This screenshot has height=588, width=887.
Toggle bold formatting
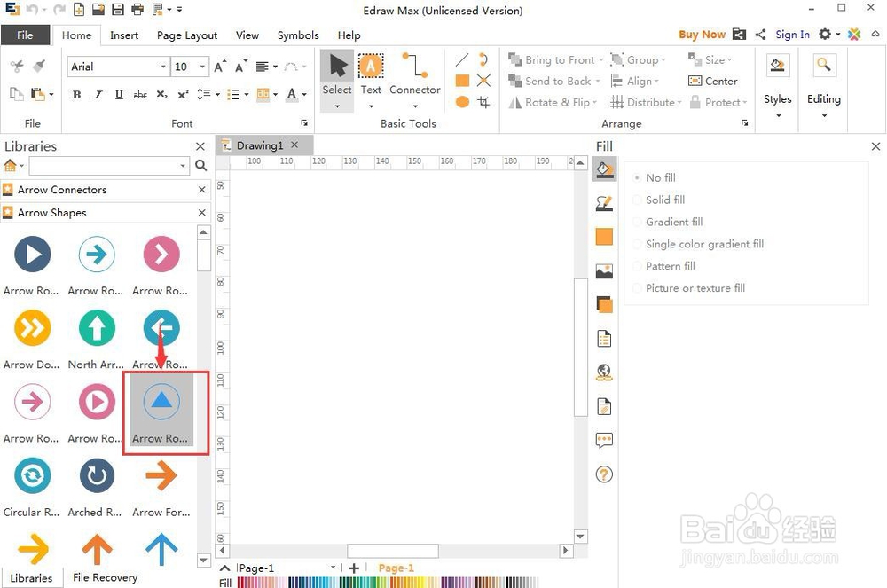(76, 94)
